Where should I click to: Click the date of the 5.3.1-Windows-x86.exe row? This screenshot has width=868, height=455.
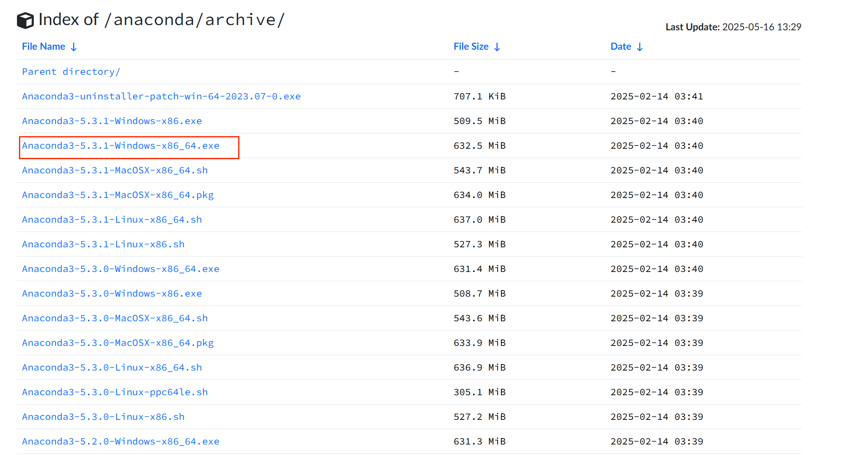657,121
